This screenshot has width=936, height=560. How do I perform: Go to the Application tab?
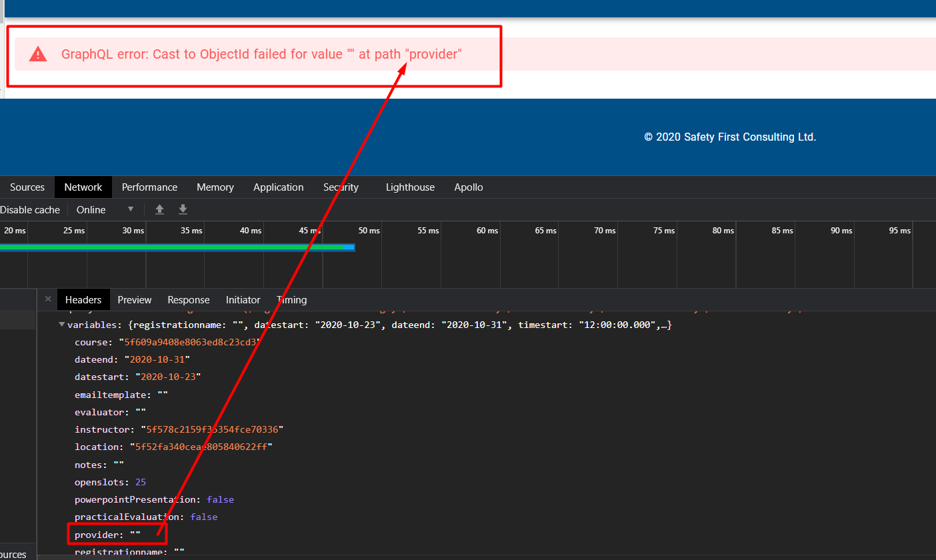click(279, 187)
